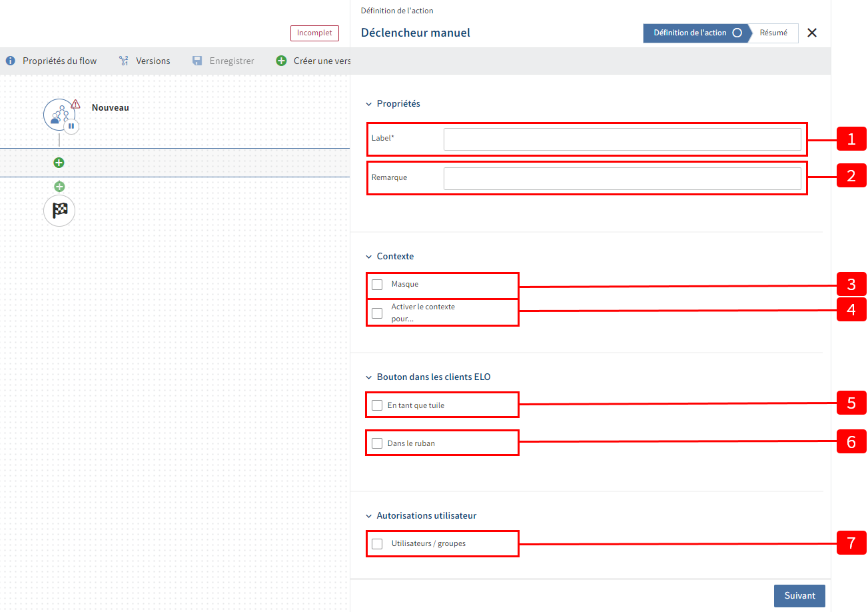Collapse Bouton dans les clients ELO section
Viewport: 868px width, 612px height.
(x=368, y=377)
